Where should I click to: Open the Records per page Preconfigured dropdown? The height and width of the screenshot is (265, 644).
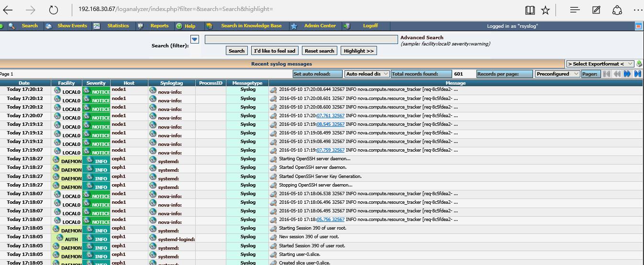tap(557, 74)
